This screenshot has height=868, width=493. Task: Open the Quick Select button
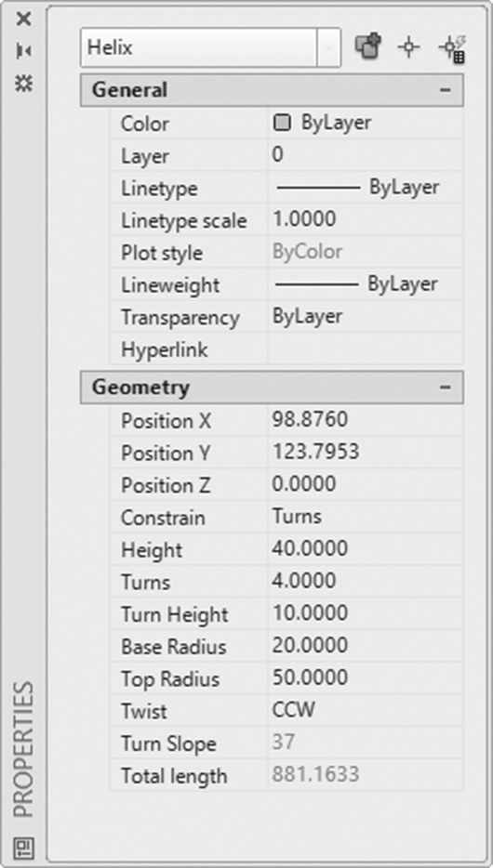451,48
